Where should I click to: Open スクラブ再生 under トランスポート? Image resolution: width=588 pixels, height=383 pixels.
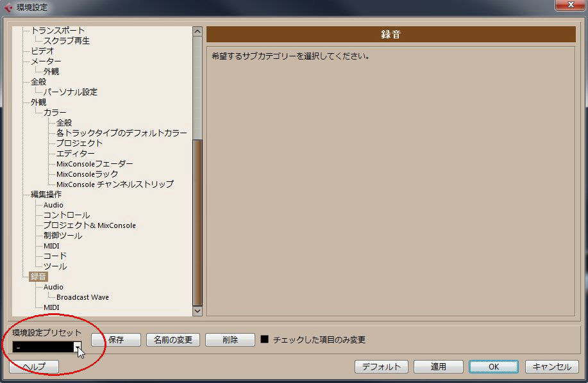pyautogui.click(x=67, y=41)
